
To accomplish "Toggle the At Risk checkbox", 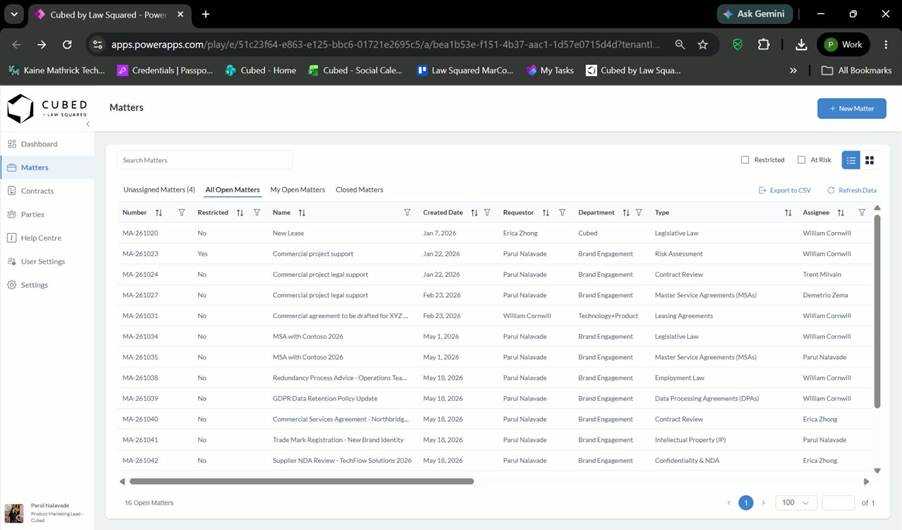I will coord(801,160).
